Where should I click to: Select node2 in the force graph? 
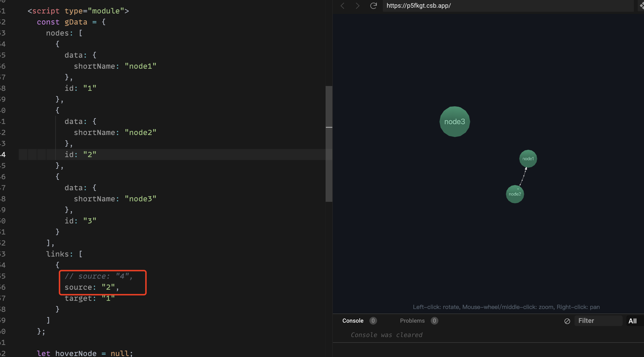click(x=515, y=194)
